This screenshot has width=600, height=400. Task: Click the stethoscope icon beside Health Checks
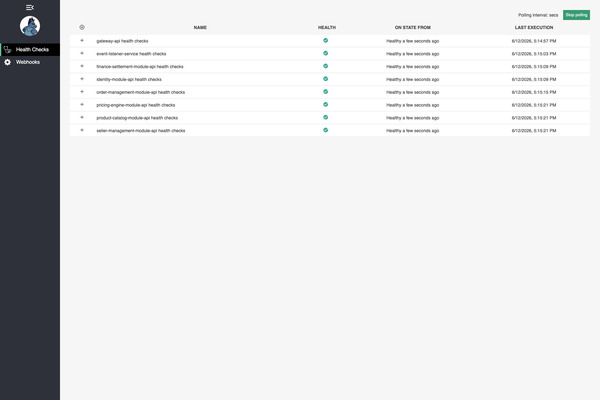point(8,49)
